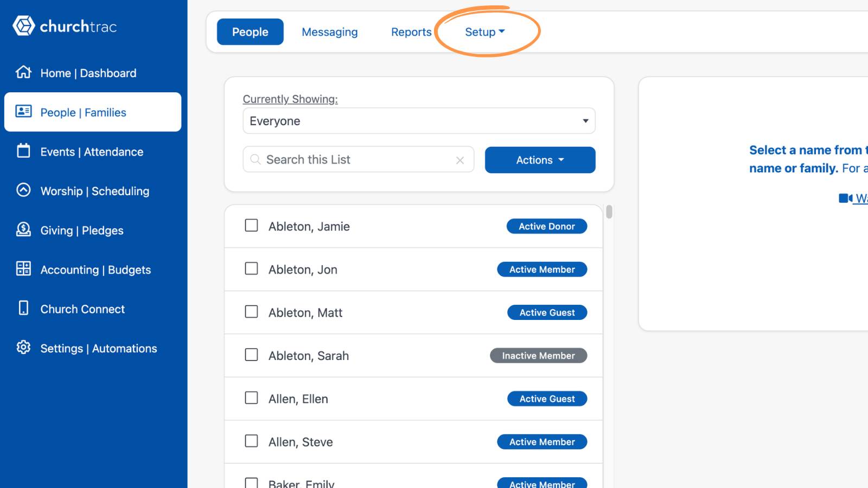Click the Events calendar icon
Viewport: 868px width, 488px height.
23,150
